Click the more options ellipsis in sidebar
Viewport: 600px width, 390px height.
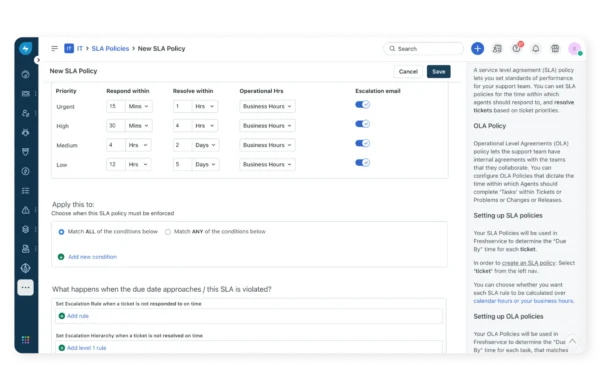(26, 287)
